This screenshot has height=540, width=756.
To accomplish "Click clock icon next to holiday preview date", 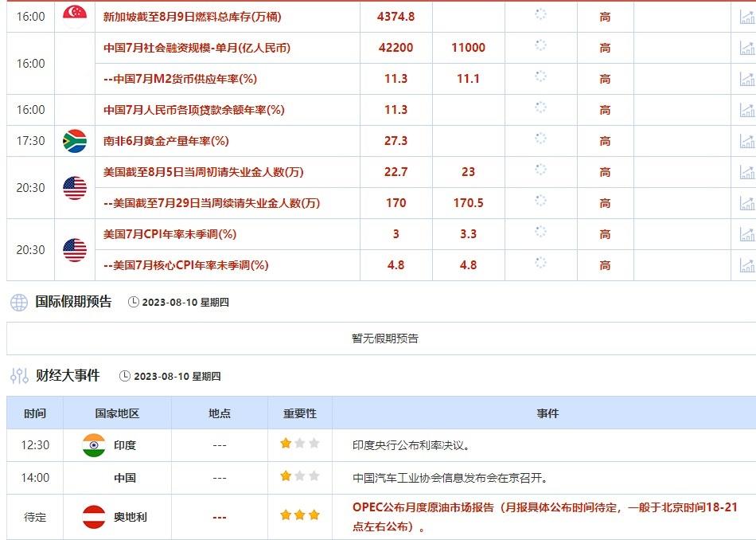I will pyautogui.click(x=133, y=302).
